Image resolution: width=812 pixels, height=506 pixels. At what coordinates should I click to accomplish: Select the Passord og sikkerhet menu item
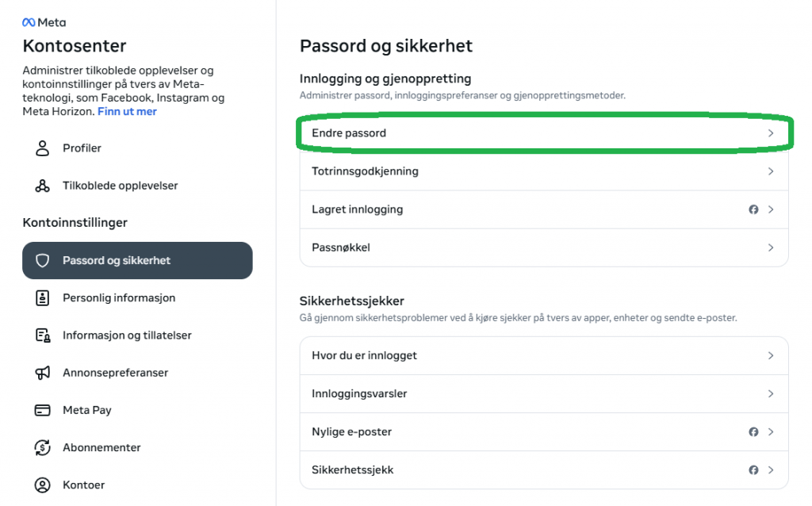[x=137, y=260]
